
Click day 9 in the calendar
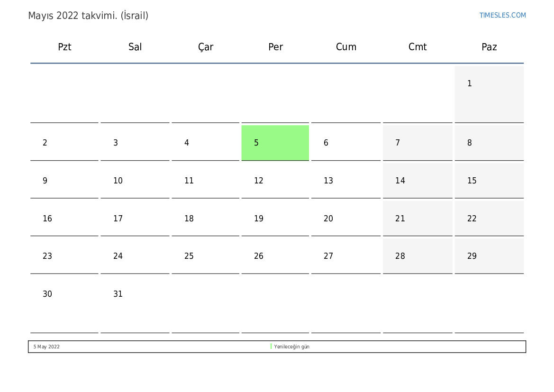[64, 181]
